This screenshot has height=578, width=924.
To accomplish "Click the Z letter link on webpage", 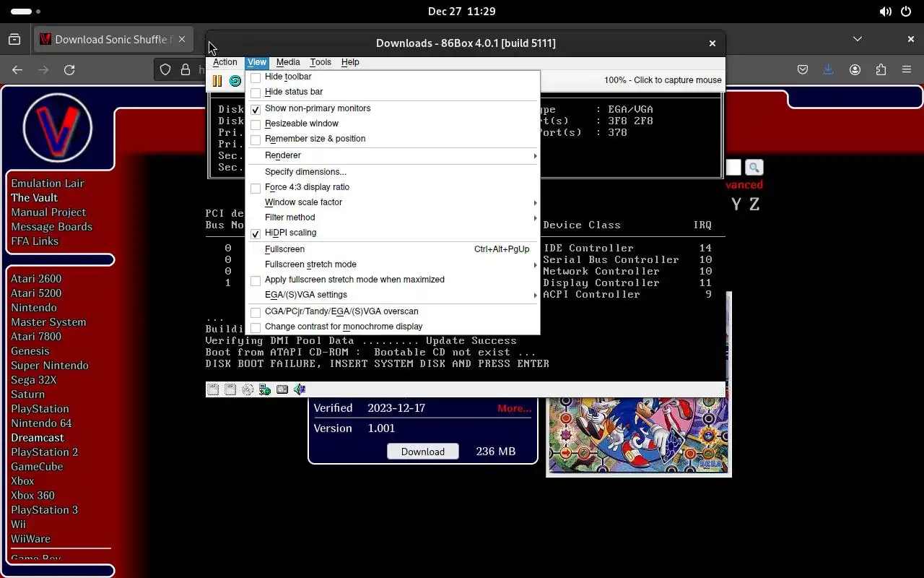I will (754, 204).
